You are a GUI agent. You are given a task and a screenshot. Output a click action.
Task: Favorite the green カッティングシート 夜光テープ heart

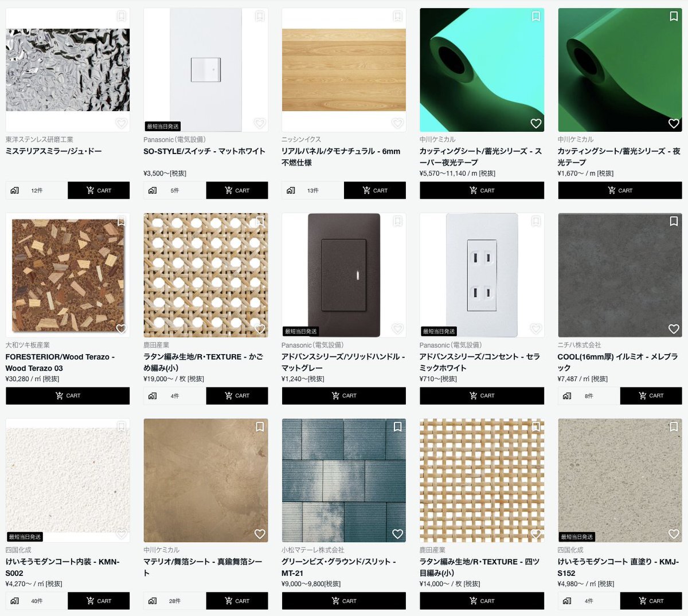tap(674, 123)
